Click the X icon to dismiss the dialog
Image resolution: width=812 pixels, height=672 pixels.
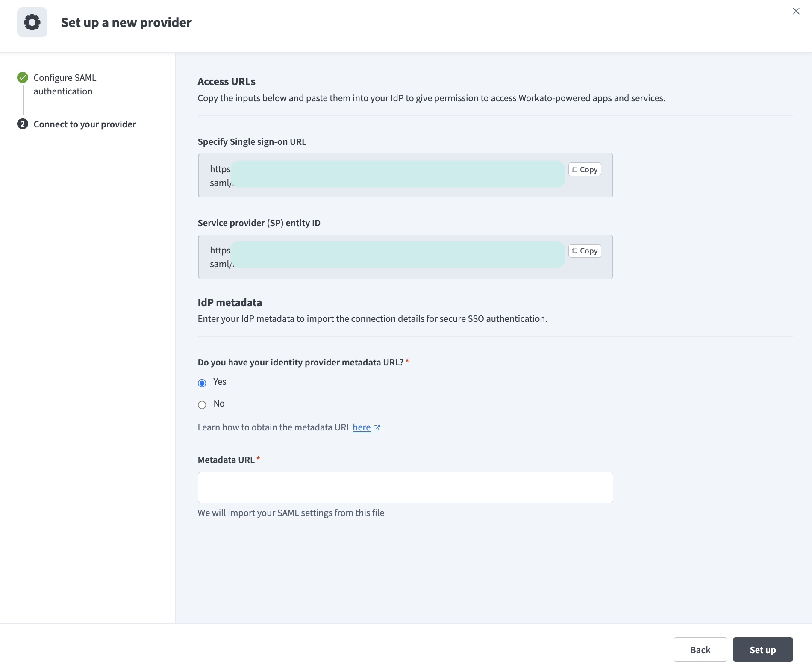pyautogui.click(x=796, y=11)
